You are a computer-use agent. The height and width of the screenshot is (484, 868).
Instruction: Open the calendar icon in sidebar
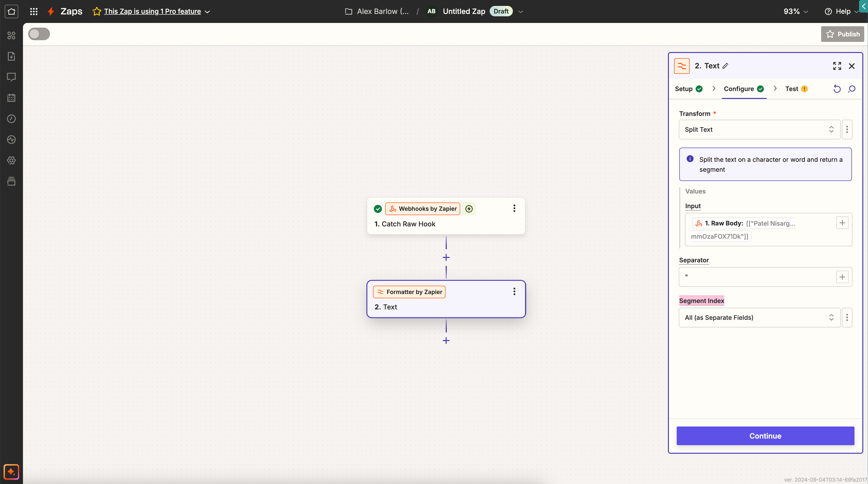tap(11, 98)
